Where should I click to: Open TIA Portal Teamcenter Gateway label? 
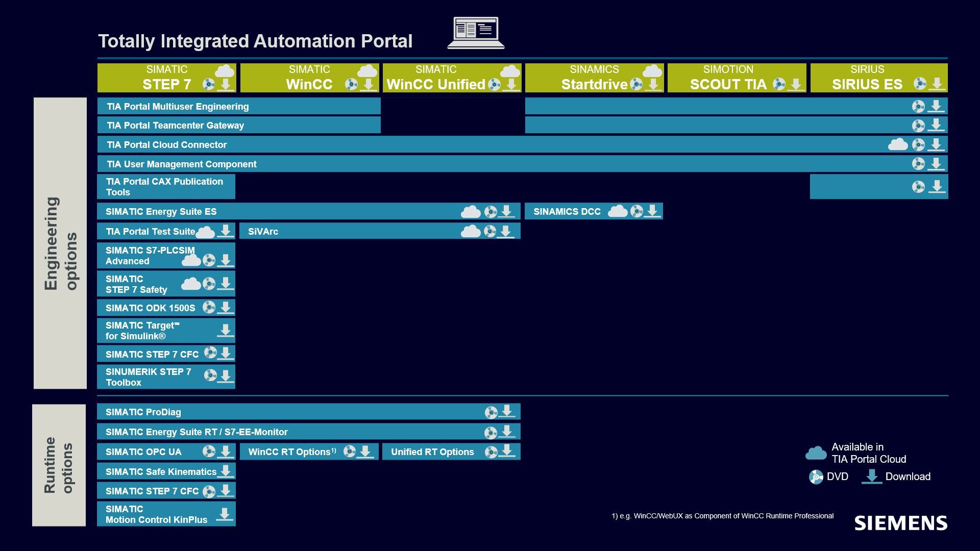175,126
